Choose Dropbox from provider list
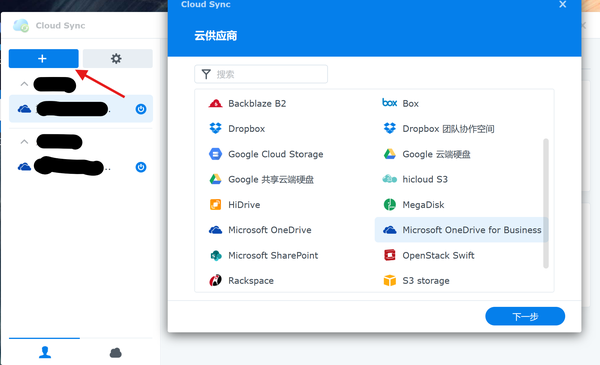Image resolution: width=600 pixels, height=365 pixels. point(236,129)
